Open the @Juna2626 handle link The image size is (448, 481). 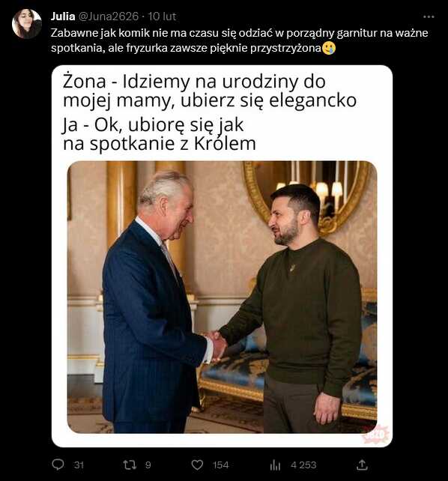tap(109, 16)
